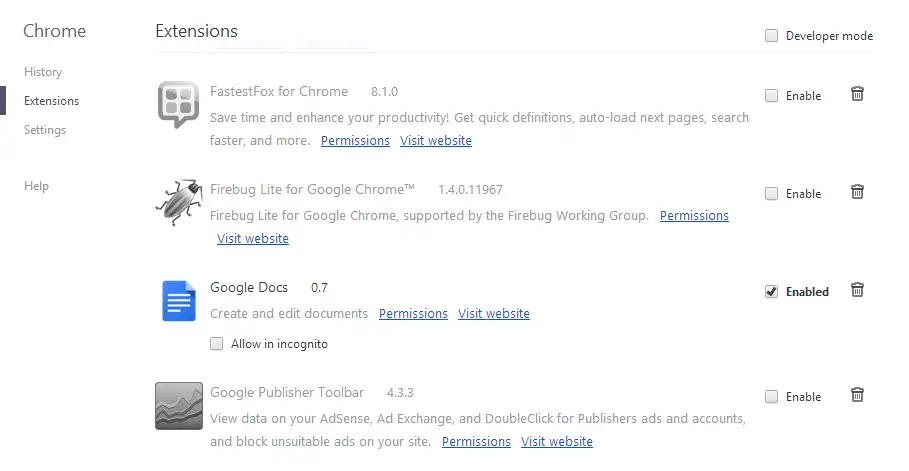Disable Google Docs via Enabled checkbox
Viewport: 909px width, 471px height.
point(771,291)
